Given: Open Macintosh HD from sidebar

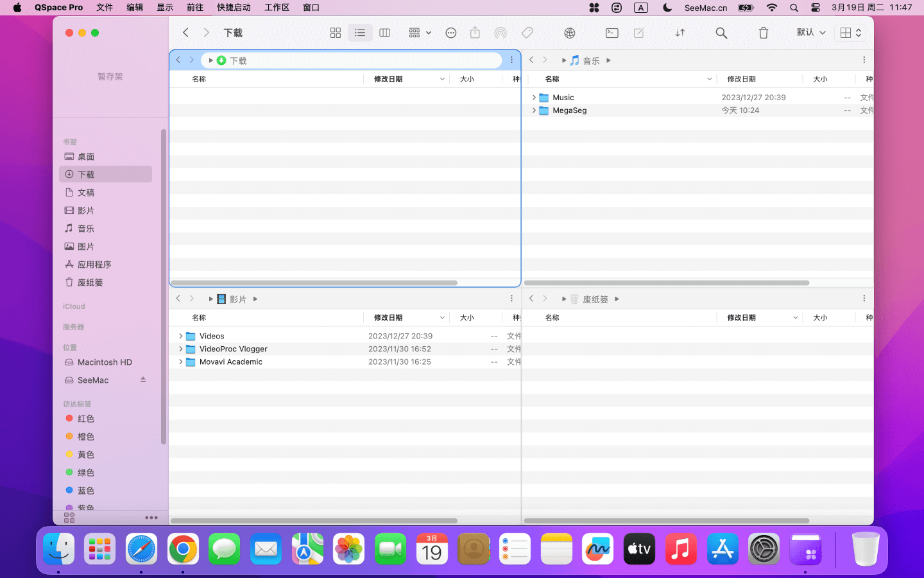Looking at the screenshot, I should 105,362.
